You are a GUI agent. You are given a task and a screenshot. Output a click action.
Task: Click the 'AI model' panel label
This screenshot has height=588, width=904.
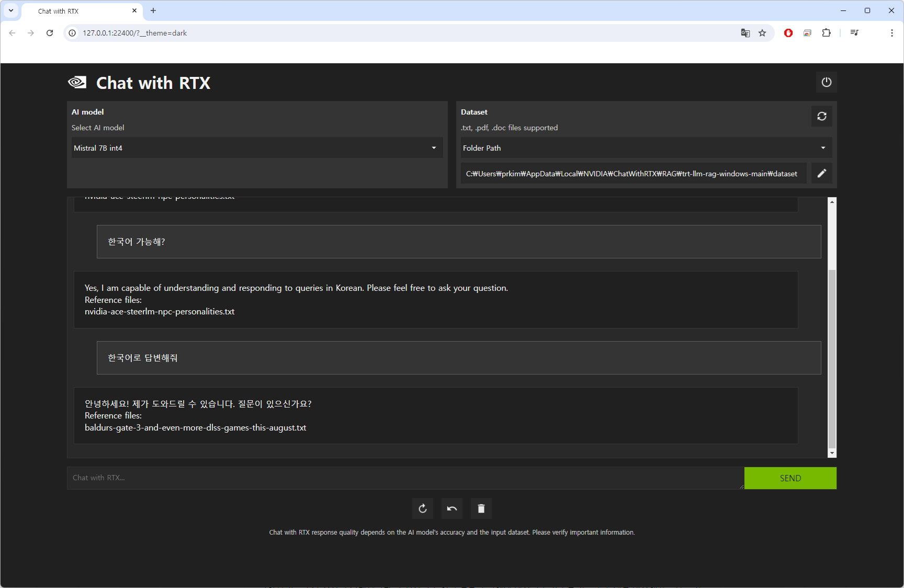(x=88, y=112)
